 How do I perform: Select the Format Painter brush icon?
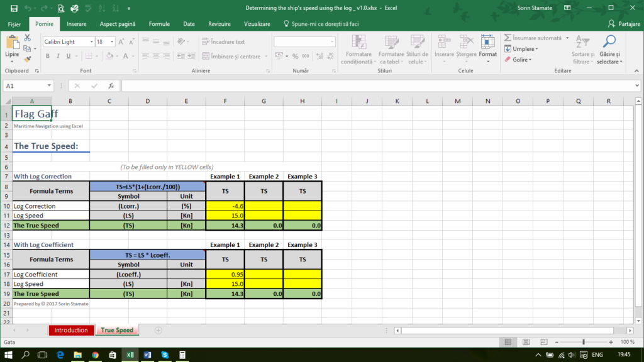coord(27,58)
